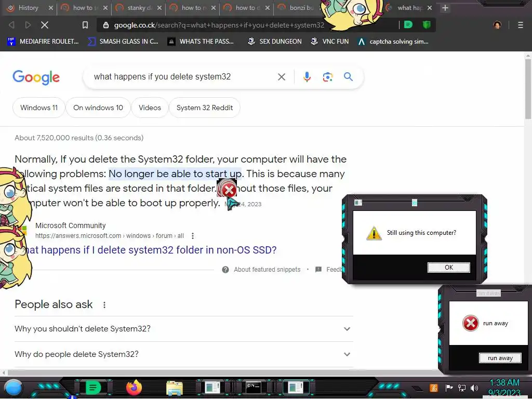The height and width of the screenshot is (399, 532).
Task: Expand 'Why you shouldn't delete System32?'
Action: click(183, 329)
